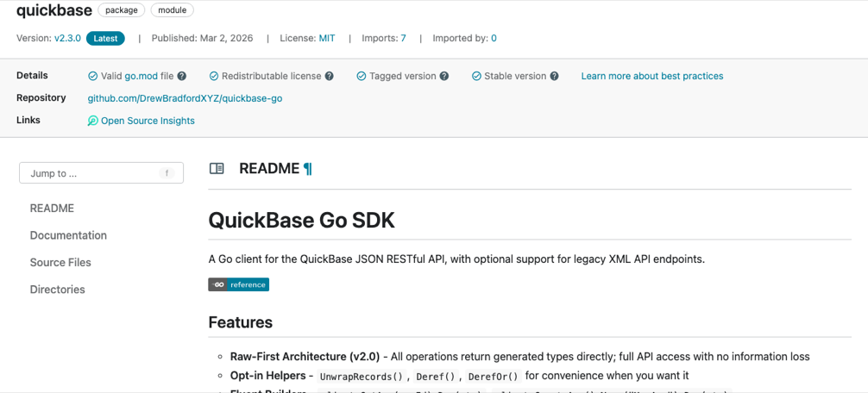Click the UnwrapRecords() code snippet
This screenshot has width=868, height=393.
[x=362, y=377]
